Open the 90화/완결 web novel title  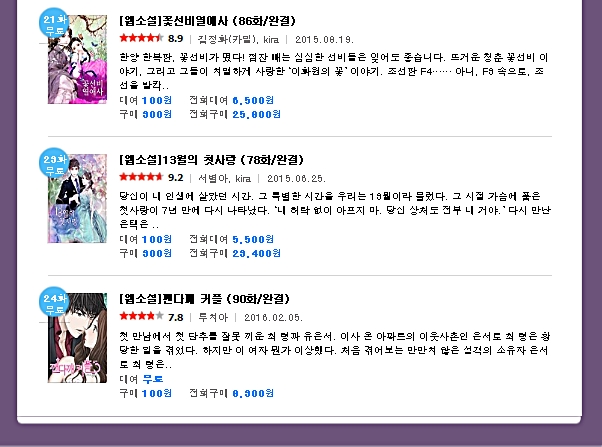pos(204,299)
